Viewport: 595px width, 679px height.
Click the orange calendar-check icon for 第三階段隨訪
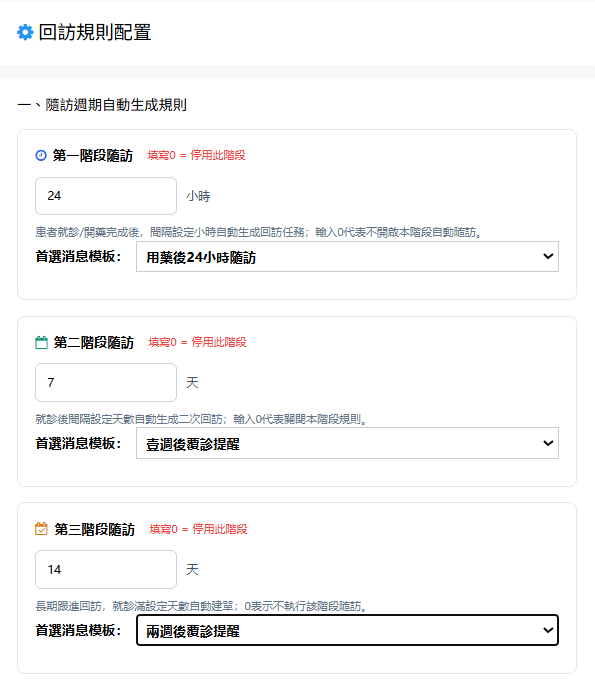coord(41,529)
